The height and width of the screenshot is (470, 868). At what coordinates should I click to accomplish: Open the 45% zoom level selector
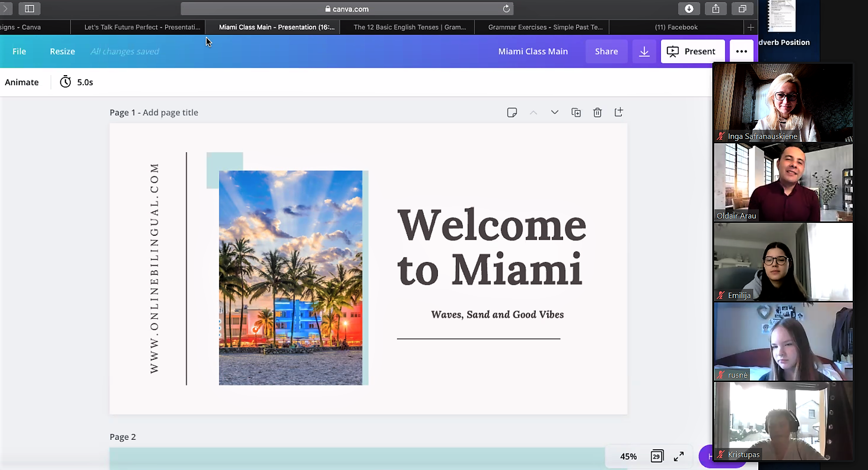[x=628, y=456]
